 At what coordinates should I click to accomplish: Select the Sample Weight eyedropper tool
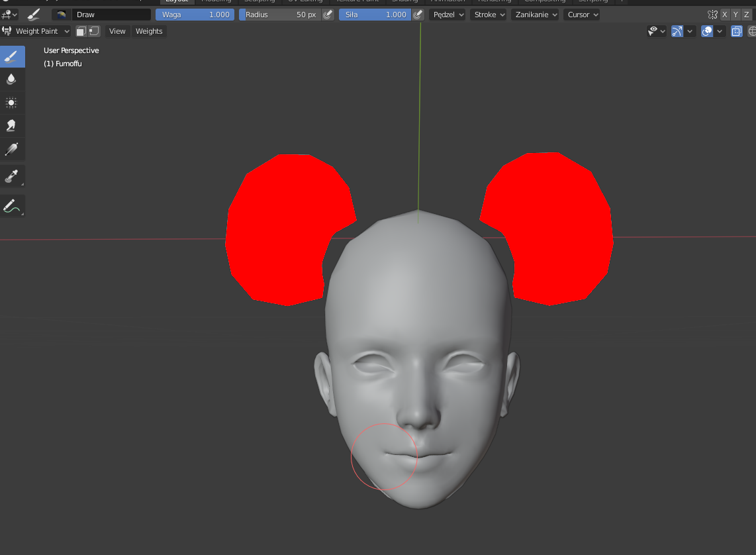tap(11, 176)
